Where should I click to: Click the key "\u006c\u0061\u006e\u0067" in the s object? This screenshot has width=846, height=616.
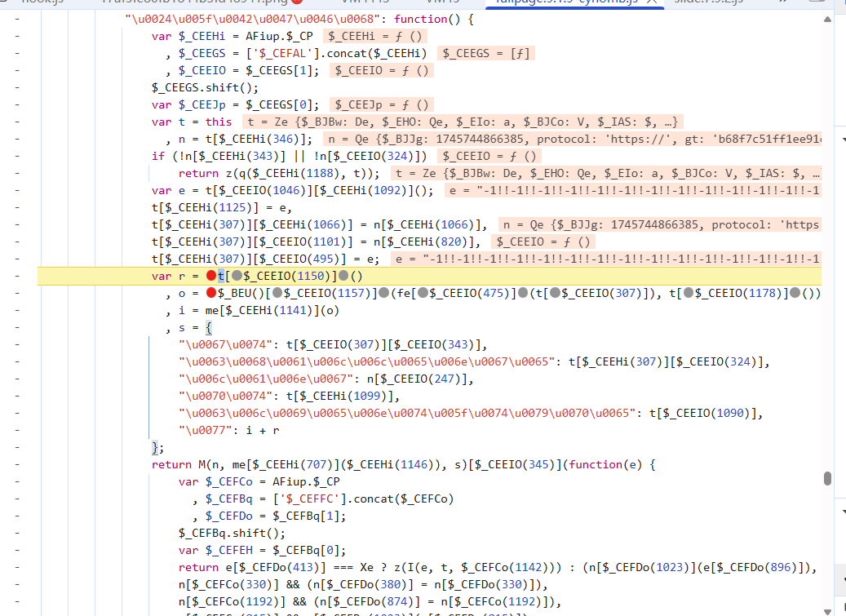(x=265, y=379)
